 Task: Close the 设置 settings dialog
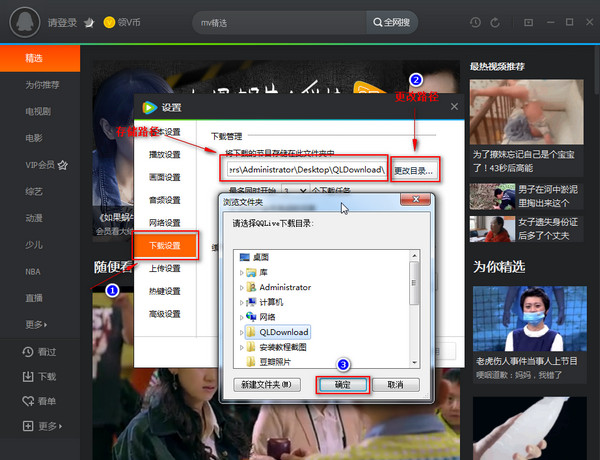click(x=454, y=106)
